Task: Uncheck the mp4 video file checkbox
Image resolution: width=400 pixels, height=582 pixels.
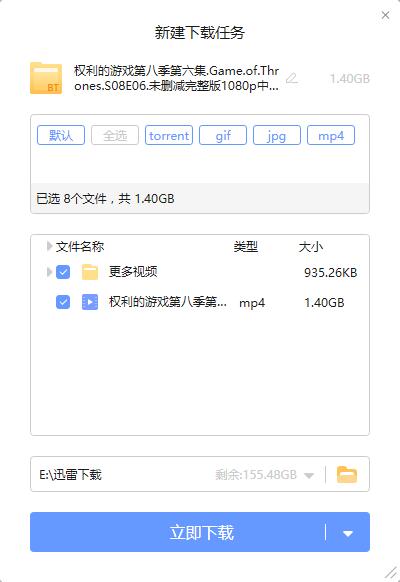Action: (x=63, y=302)
